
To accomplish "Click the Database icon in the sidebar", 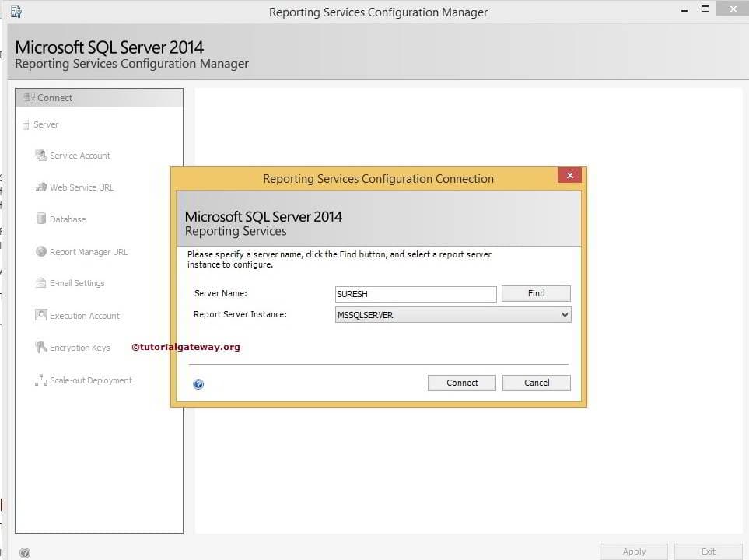I will coord(40,219).
